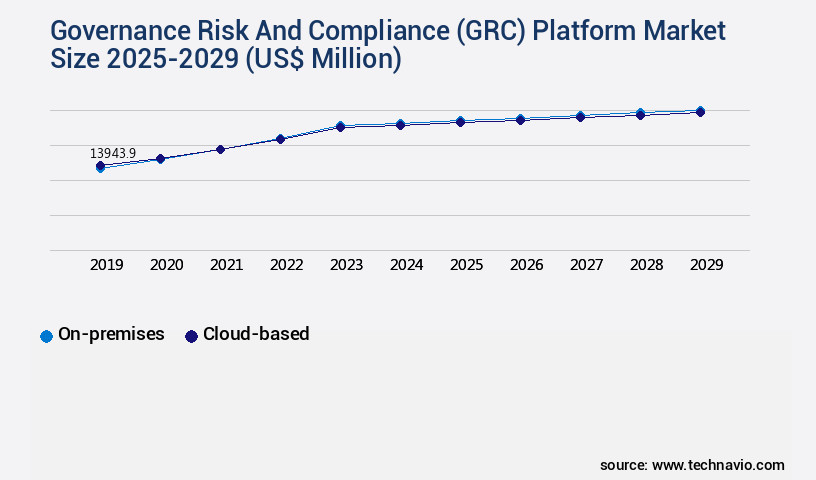Pick the 2022 data point marker
Image resolution: width=816 pixels, height=480 pixels.
[x=280, y=139]
